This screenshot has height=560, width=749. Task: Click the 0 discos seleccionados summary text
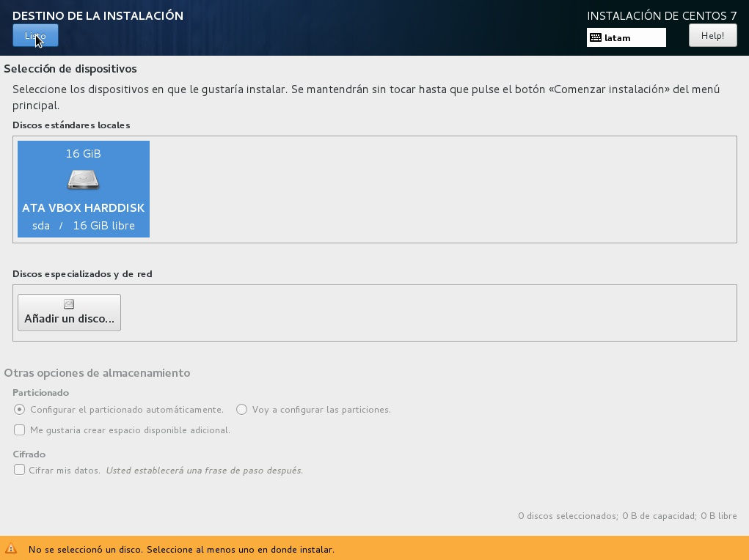(627, 515)
